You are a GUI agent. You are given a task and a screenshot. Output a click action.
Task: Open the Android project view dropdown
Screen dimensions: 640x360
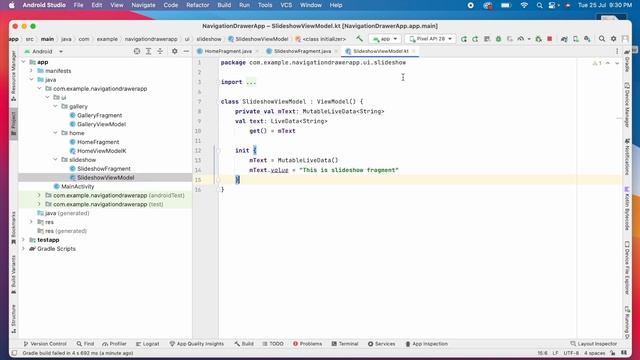click(43, 51)
